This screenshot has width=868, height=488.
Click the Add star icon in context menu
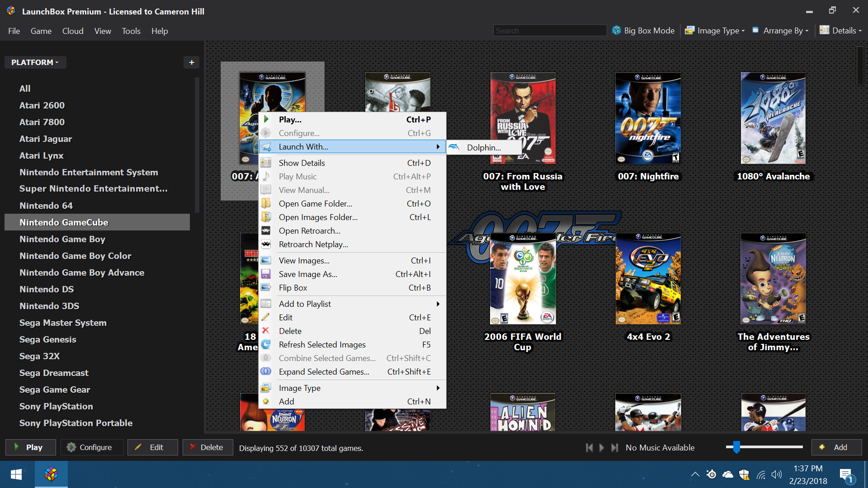click(x=266, y=401)
